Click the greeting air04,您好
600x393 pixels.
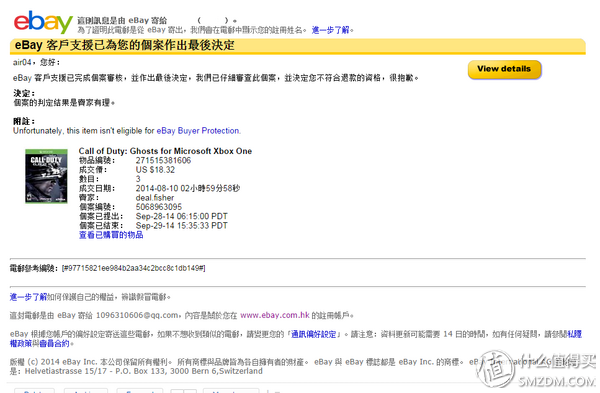(36, 62)
